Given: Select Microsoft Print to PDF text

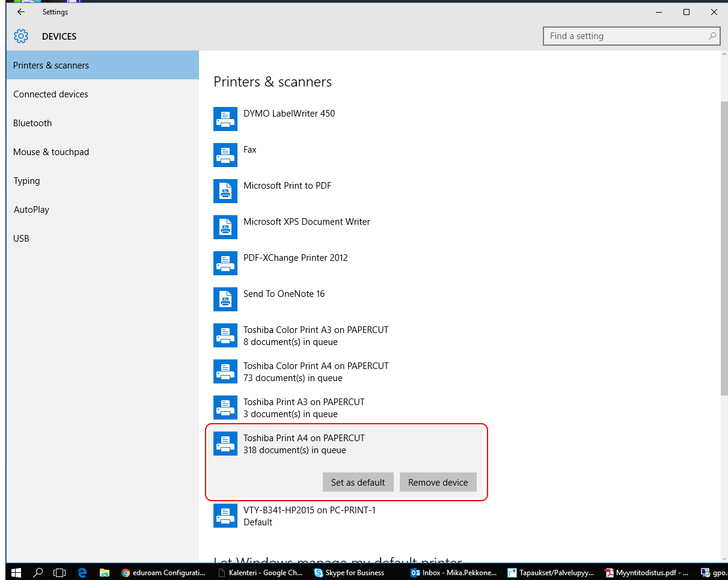Looking at the screenshot, I should click(x=287, y=185).
